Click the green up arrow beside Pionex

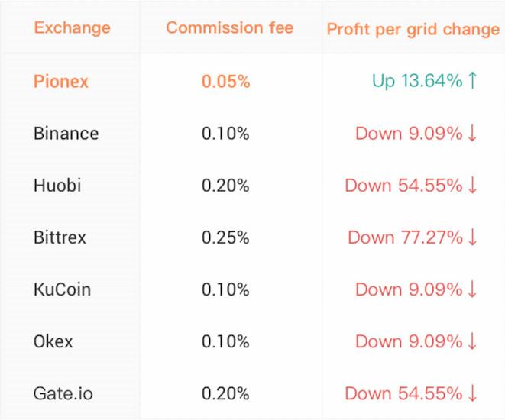coord(472,80)
